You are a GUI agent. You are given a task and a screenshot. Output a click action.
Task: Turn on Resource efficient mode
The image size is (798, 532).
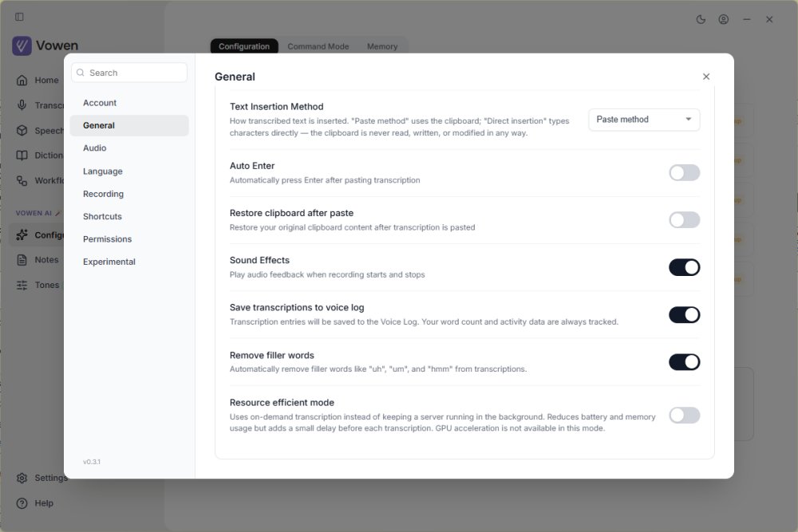click(685, 416)
